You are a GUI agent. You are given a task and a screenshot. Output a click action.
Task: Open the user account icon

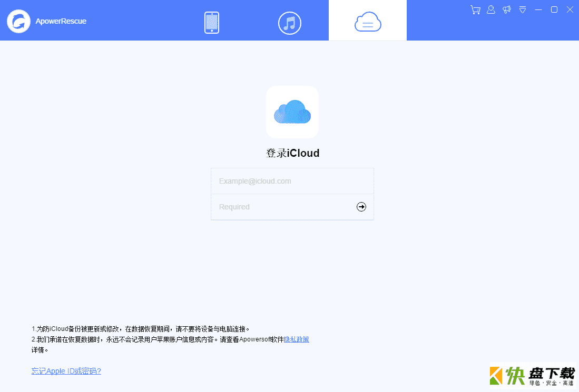[490, 9]
